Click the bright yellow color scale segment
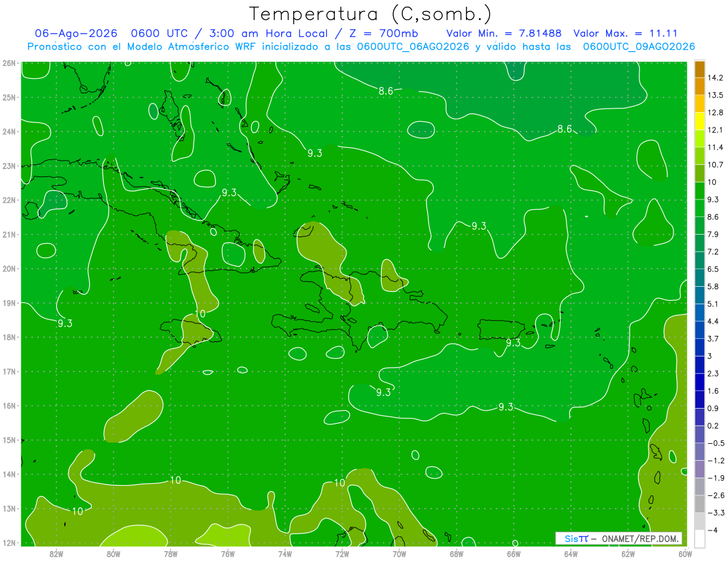The image size is (728, 562). tap(699, 121)
